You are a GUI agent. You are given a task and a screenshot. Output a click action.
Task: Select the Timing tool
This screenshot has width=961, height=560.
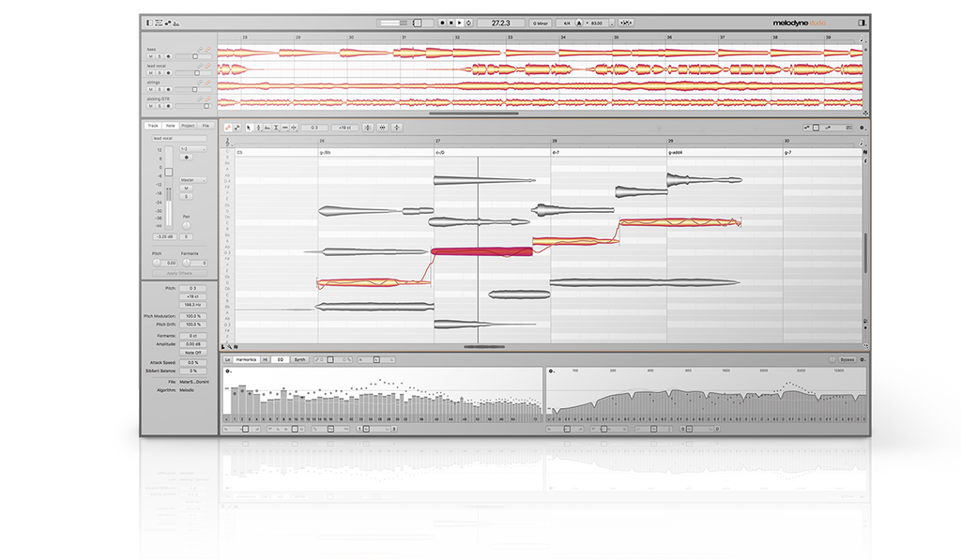(x=285, y=128)
